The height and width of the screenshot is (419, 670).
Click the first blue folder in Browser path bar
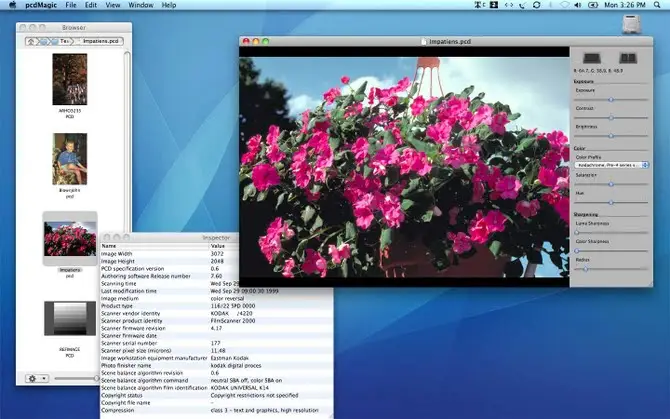[x=44, y=41]
